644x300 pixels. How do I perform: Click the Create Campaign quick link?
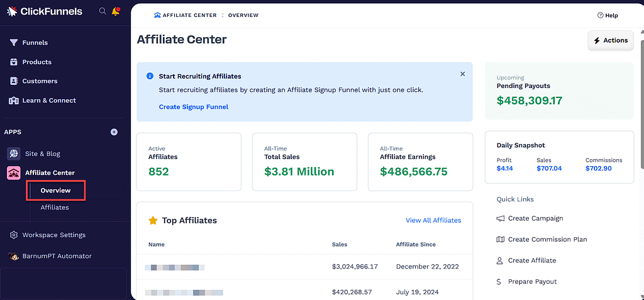536,219
